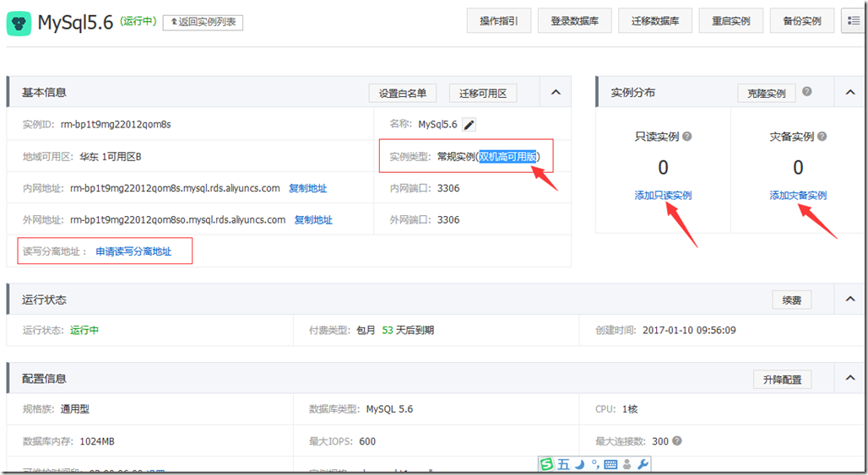Click 迁移数据库 button
This screenshot has width=868, height=475.
point(655,21)
